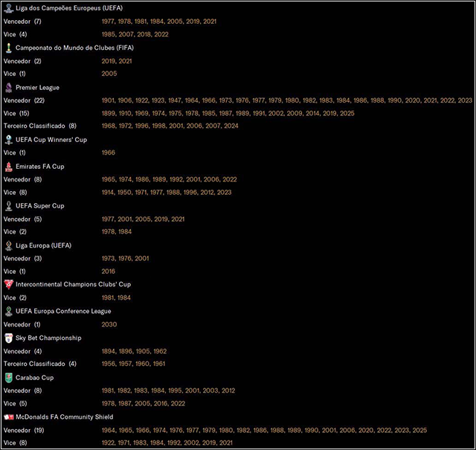
Task: Select Champions League Vencedor (7) label
Action: [22, 22]
